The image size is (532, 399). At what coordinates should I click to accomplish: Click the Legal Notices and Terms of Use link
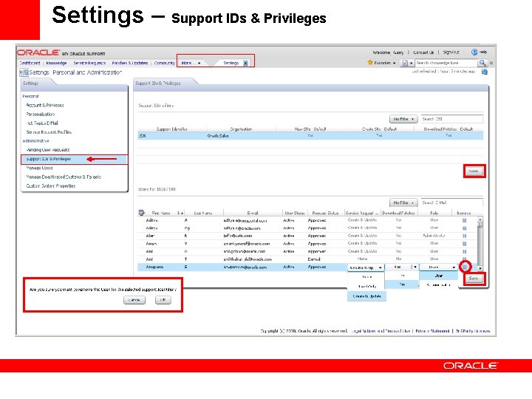click(381, 331)
